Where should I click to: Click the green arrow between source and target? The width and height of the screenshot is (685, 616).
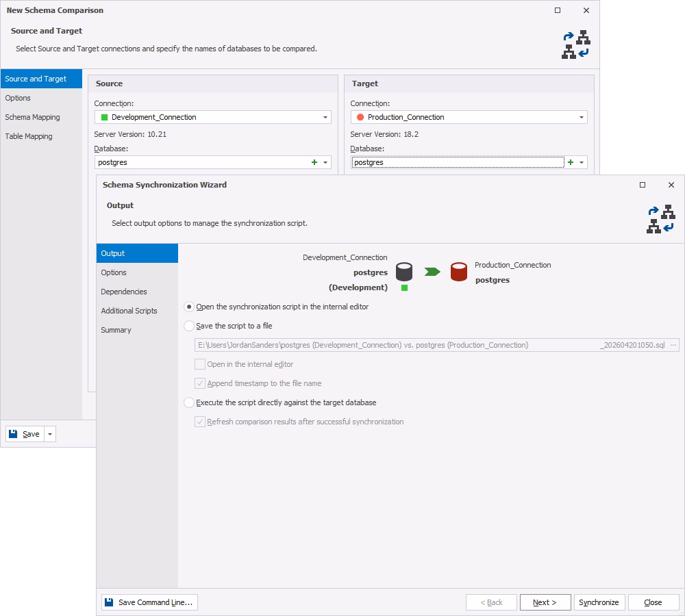click(x=432, y=272)
